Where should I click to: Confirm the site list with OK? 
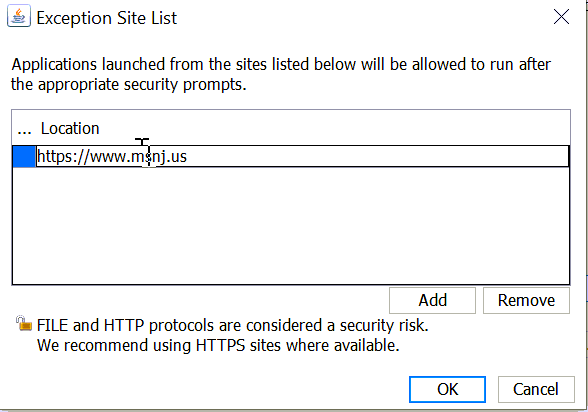[447, 389]
